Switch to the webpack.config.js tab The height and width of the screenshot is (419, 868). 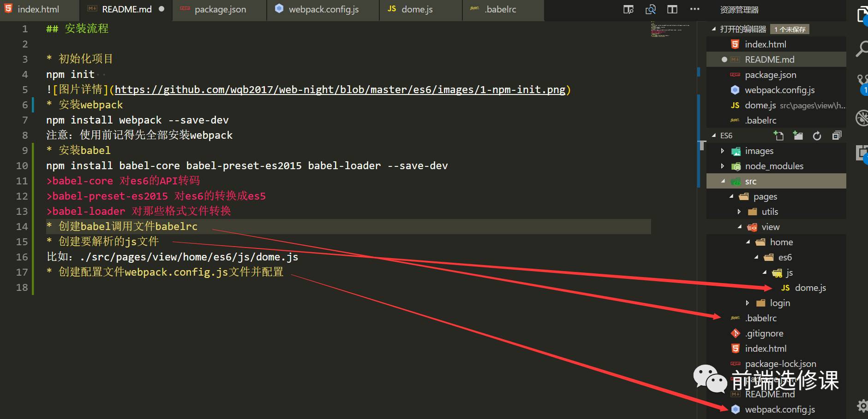[x=323, y=9]
